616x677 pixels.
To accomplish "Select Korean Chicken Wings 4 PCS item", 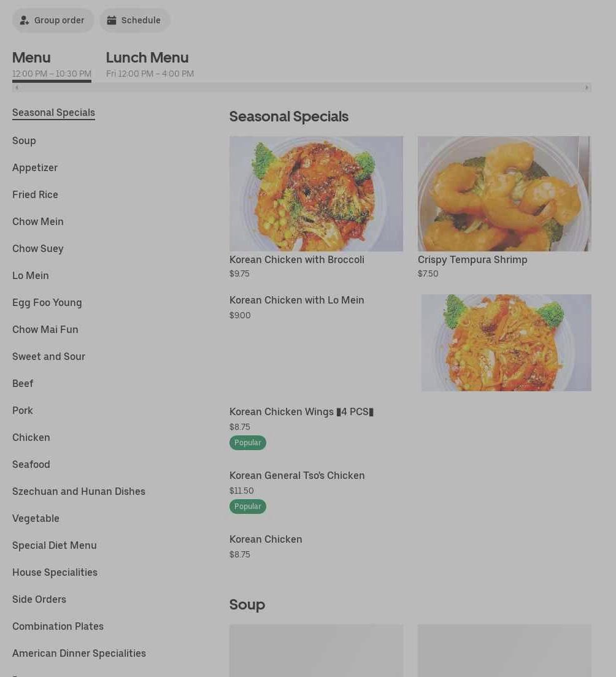I will click(x=301, y=412).
